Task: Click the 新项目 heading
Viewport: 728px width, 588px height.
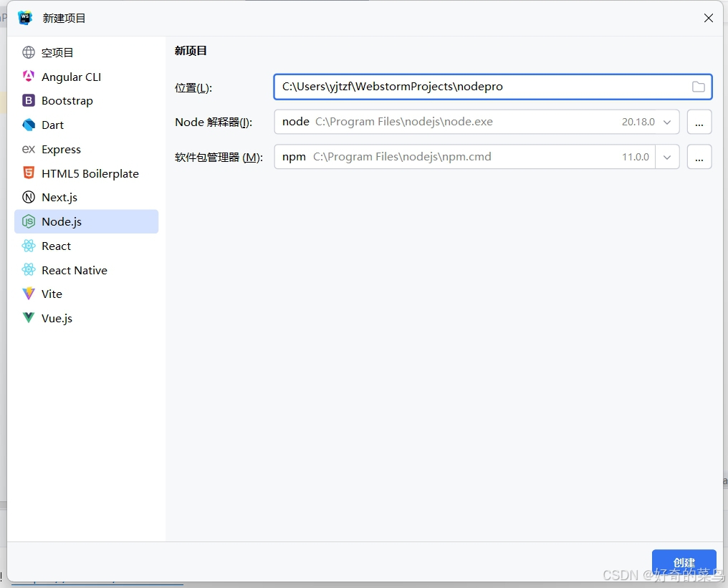Action: [x=191, y=51]
